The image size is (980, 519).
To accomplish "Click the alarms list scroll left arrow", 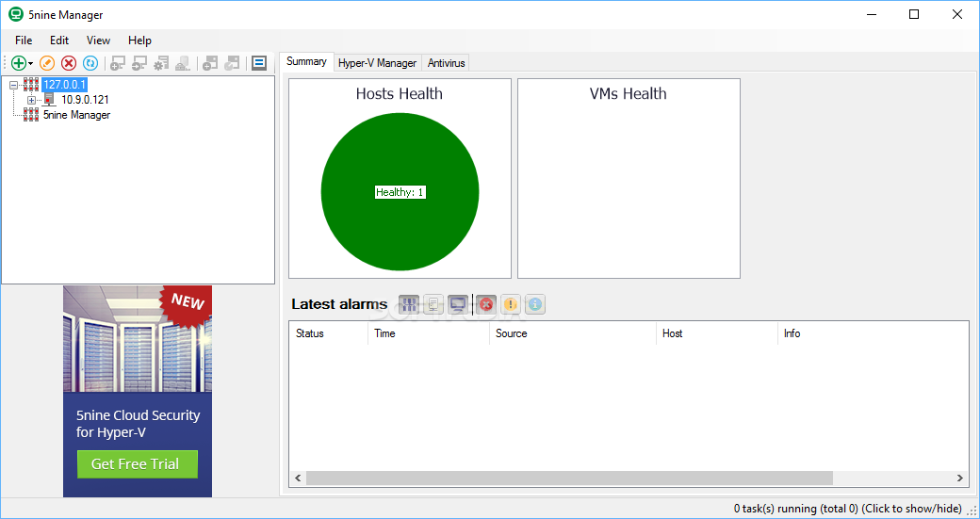I will 298,478.
